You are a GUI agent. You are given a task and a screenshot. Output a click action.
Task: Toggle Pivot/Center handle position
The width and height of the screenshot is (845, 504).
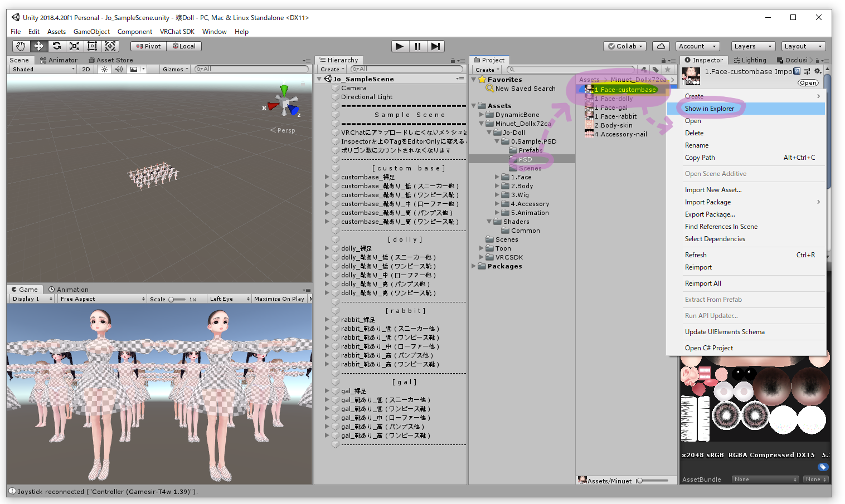click(148, 46)
